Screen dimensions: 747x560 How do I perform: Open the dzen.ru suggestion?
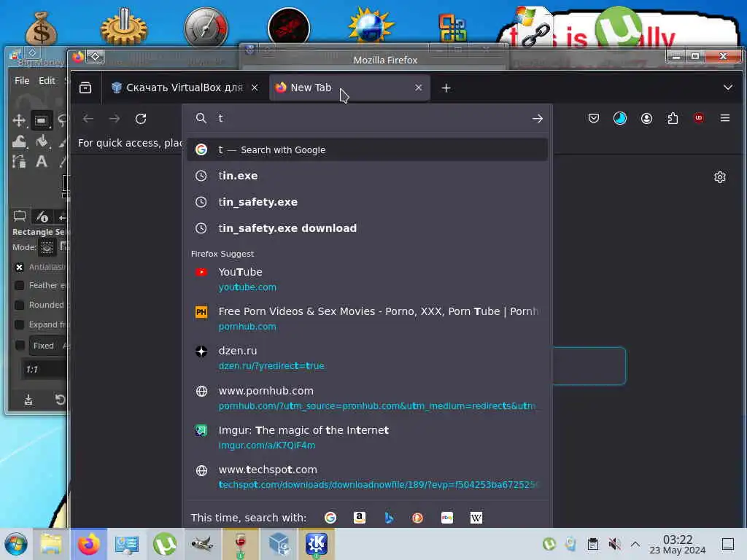coord(368,358)
